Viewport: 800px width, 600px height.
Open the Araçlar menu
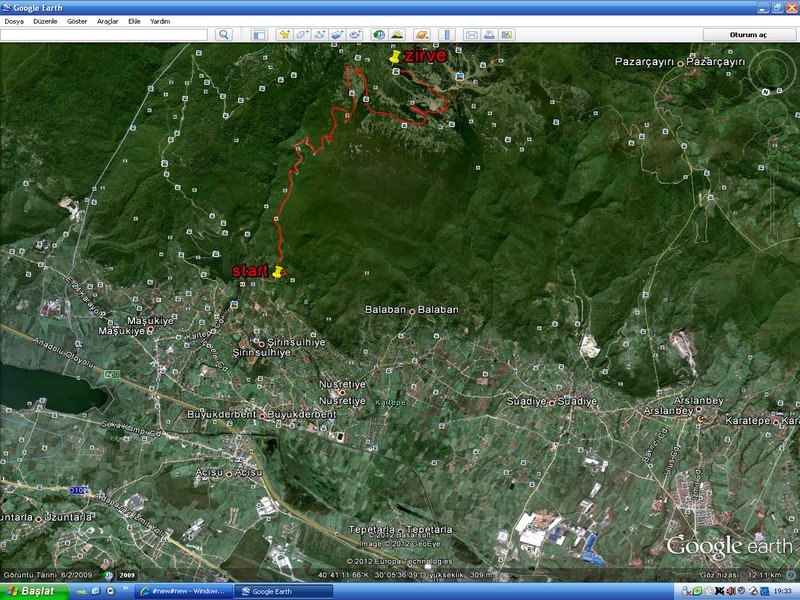tap(107, 20)
